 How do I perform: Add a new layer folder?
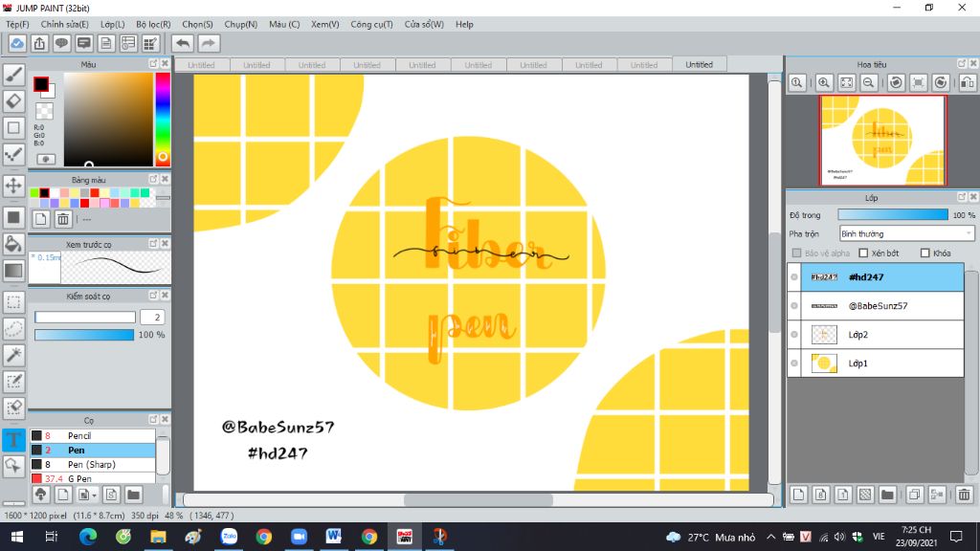click(887, 495)
